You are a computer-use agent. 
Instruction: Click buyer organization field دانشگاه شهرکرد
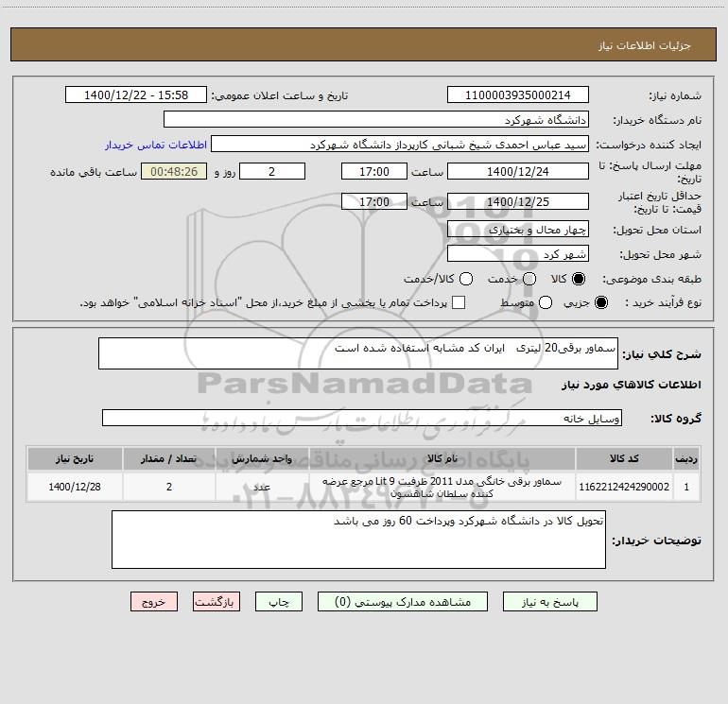pos(376,120)
